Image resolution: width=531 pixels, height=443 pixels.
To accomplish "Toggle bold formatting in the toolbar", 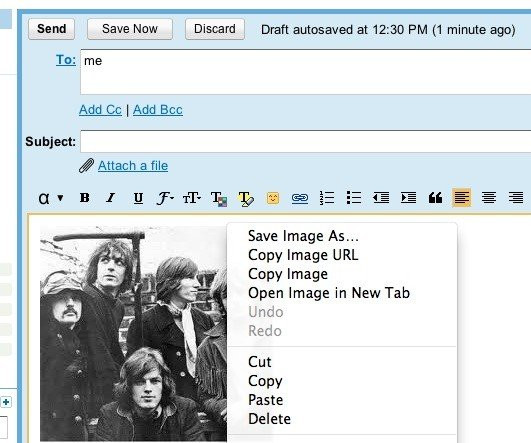I will click(x=85, y=197).
